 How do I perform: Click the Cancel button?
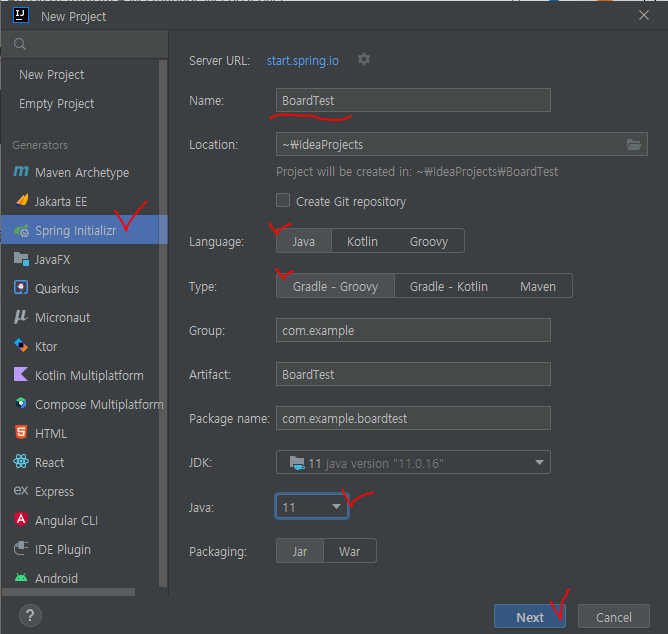pos(613,616)
